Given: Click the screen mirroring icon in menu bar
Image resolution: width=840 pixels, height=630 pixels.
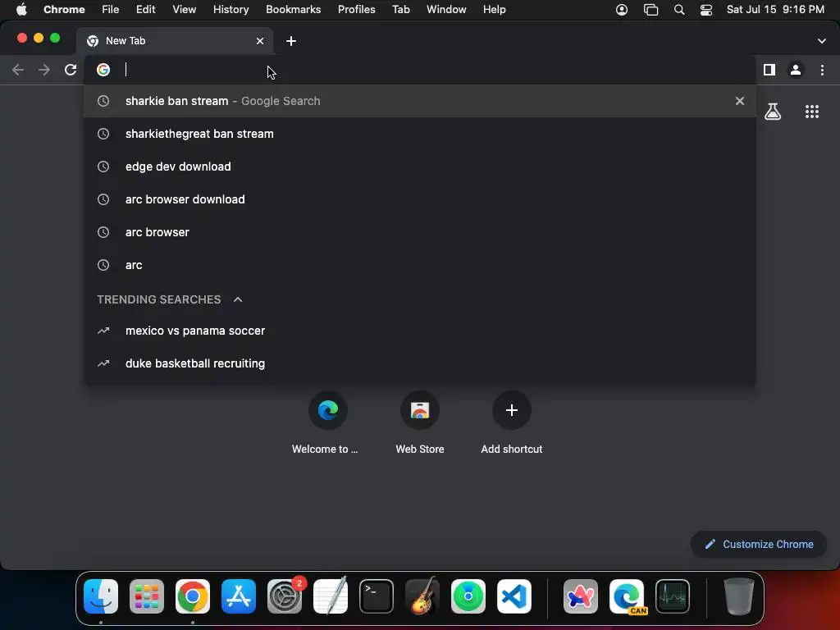Looking at the screenshot, I should 651,10.
